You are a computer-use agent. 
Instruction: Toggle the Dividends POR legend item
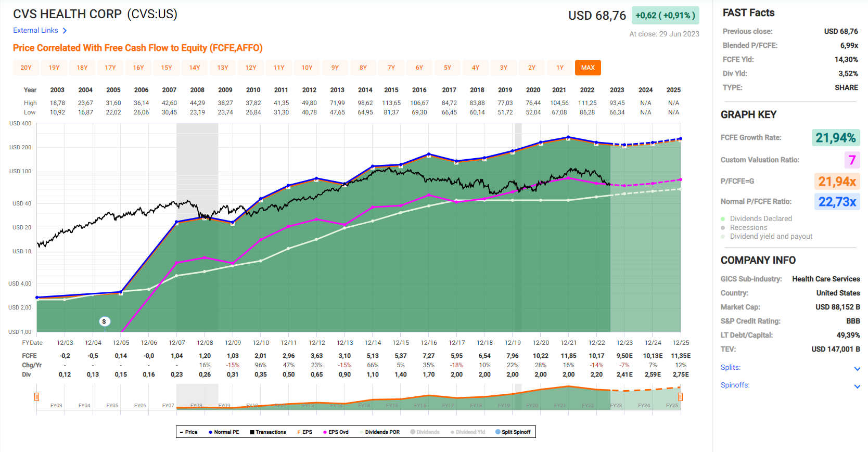tap(380, 432)
